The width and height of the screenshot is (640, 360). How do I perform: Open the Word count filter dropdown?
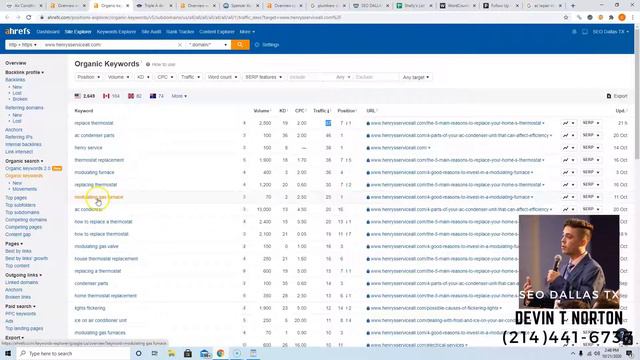222,77
